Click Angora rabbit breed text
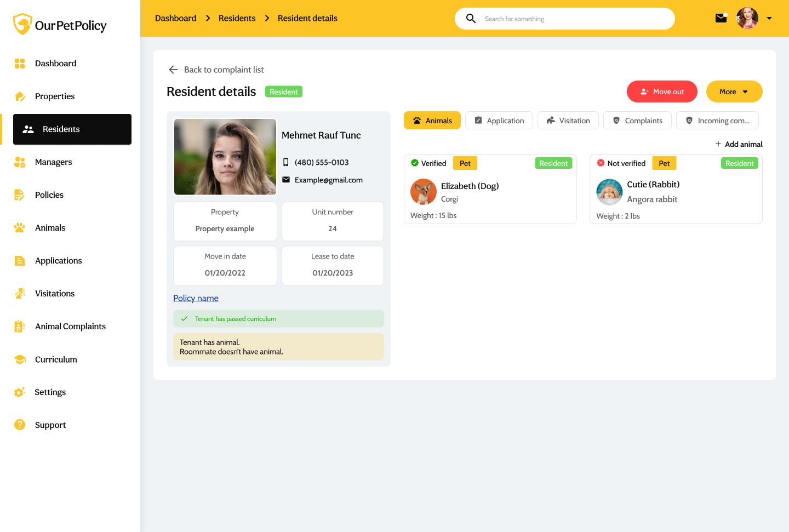 pos(652,199)
